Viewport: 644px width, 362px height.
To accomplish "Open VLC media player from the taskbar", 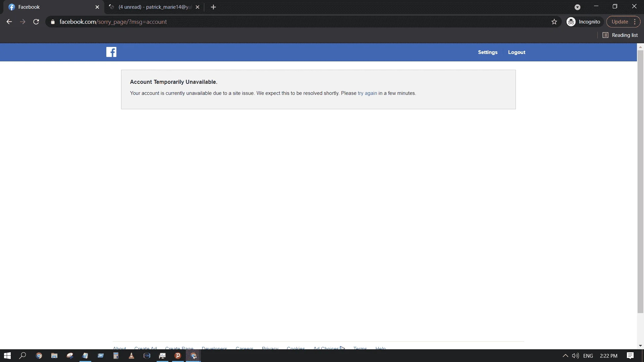I will [x=131, y=356].
